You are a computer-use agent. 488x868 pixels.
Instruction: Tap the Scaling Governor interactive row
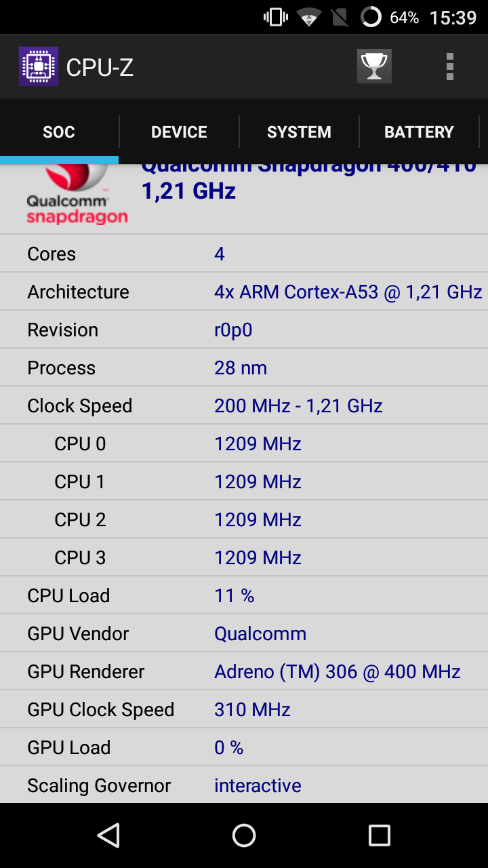click(x=244, y=785)
